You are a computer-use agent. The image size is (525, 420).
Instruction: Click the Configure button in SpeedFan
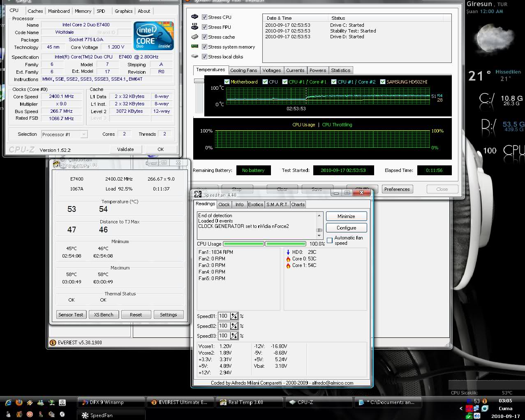(x=346, y=227)
